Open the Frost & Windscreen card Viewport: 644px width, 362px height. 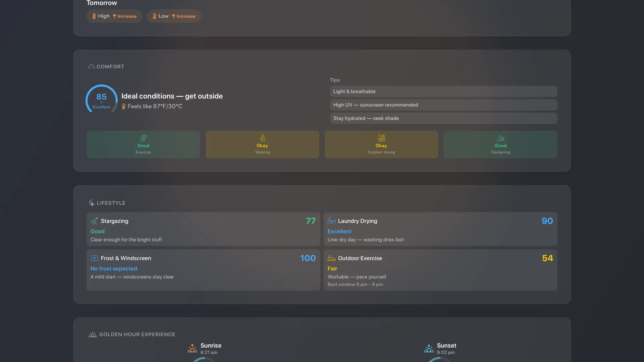203,270
